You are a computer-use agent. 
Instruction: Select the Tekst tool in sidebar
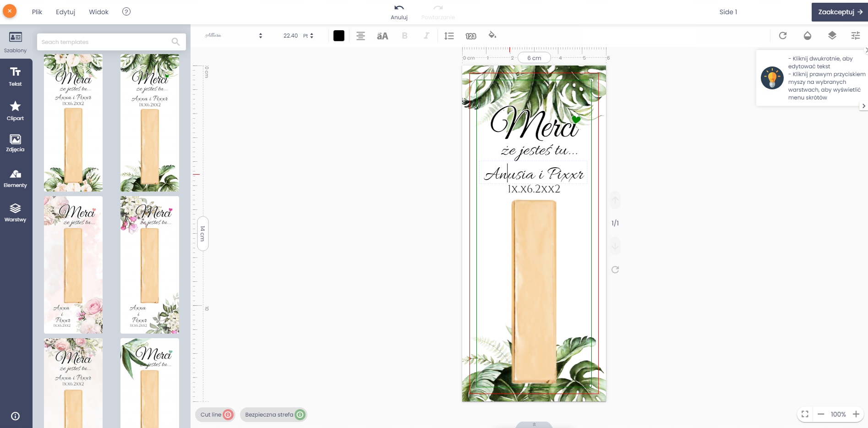pos(16,76)
